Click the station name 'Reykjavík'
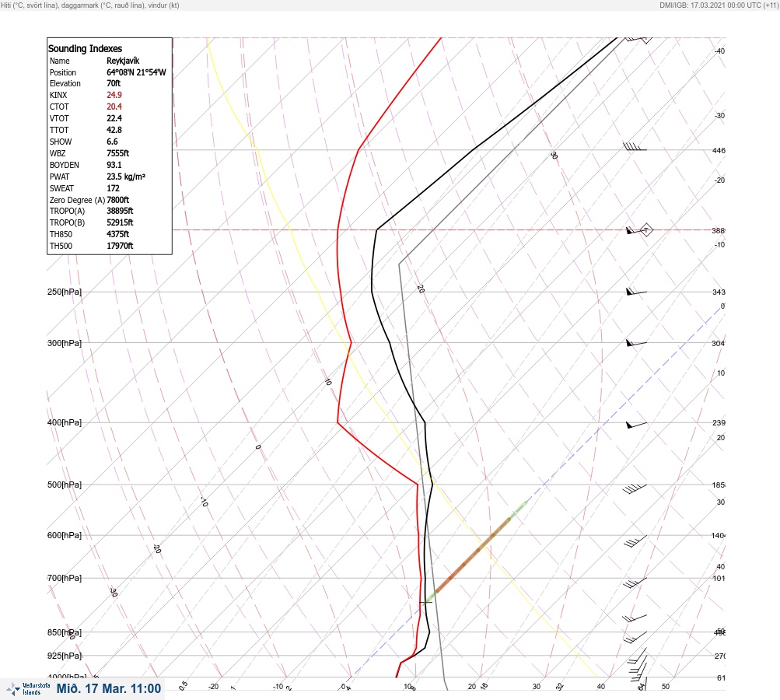 (123, 61)
